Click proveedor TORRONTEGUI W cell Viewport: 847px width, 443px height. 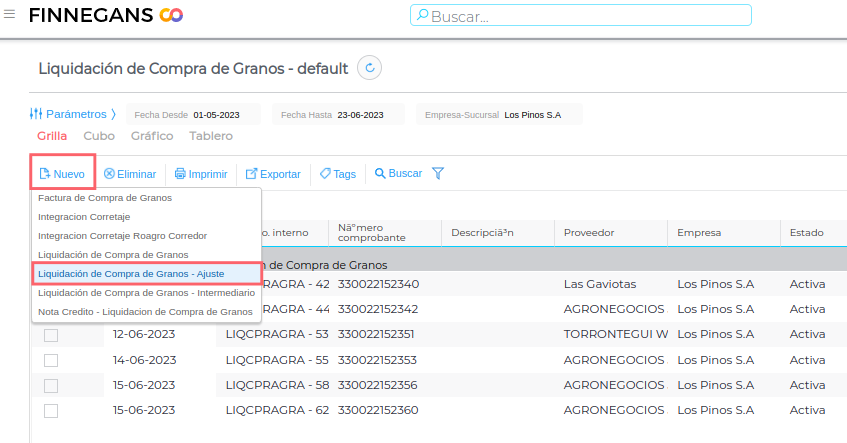(x=616, y=334)
